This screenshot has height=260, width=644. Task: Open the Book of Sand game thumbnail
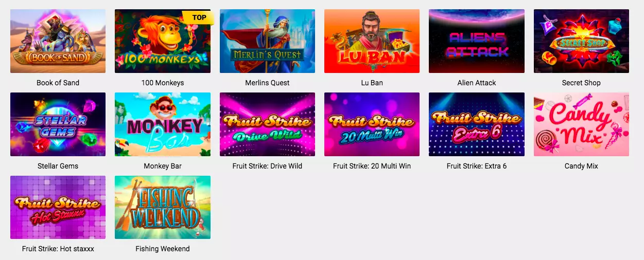tap(58, 41)
